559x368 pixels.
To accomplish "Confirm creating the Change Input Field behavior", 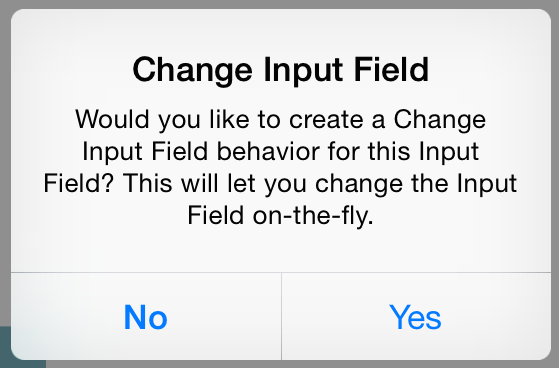I will pyautogui.click(x=416, y=317).
